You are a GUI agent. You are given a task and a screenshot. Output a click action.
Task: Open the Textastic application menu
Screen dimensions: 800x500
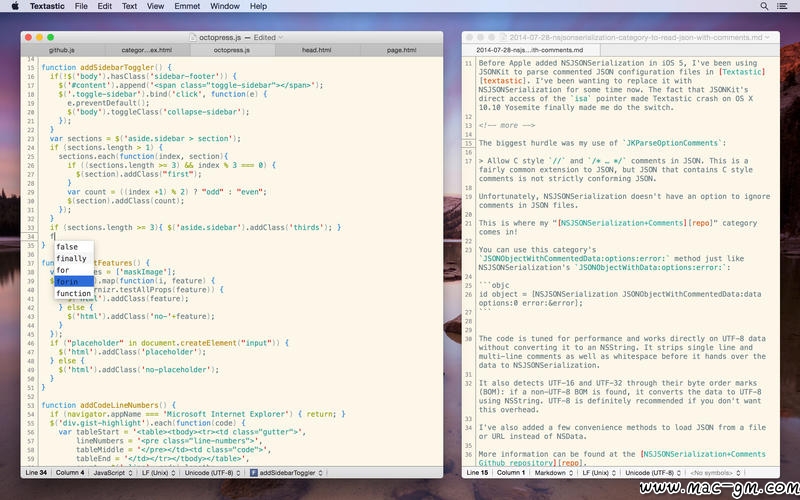tap(47, 6)
